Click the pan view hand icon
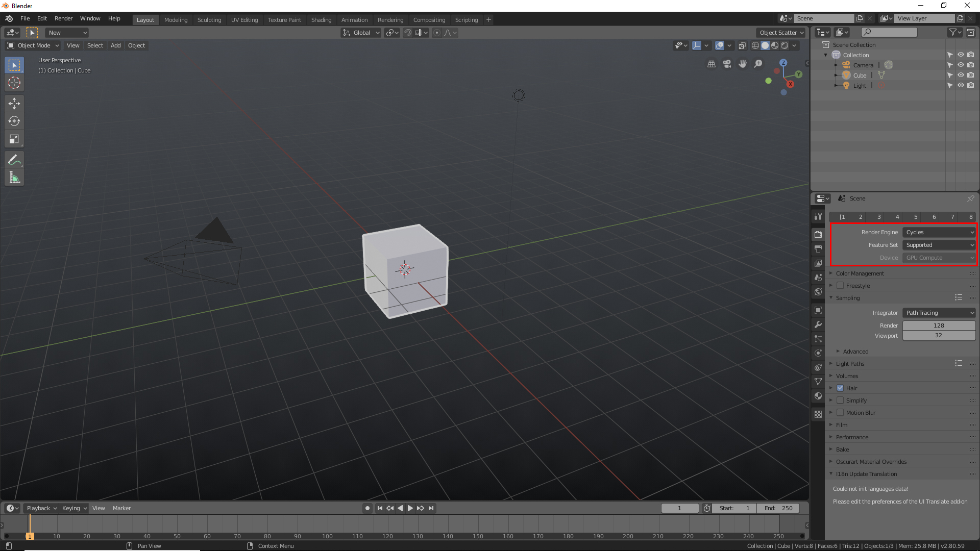 click(743, 64)
